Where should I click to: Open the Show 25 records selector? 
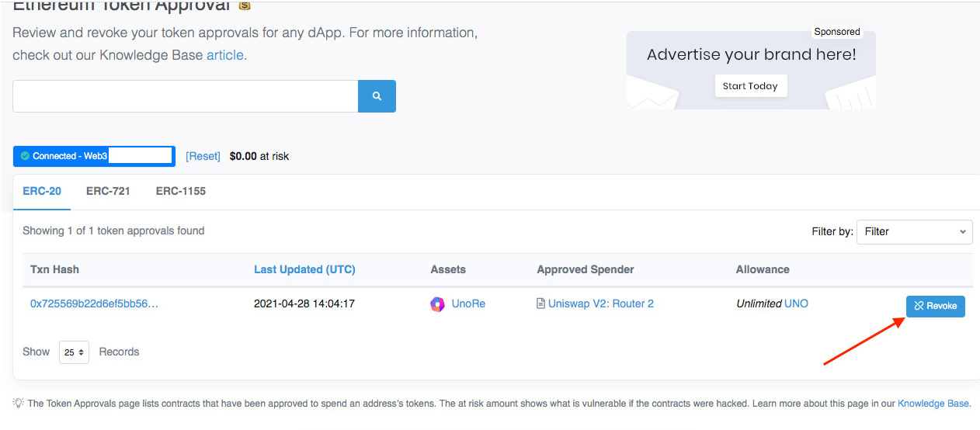74,352
